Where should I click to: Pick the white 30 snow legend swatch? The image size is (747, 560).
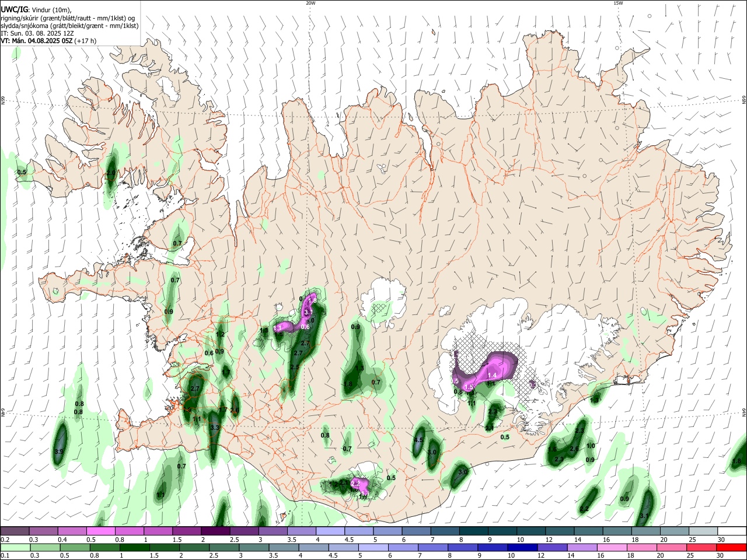[x=732, y=531]
